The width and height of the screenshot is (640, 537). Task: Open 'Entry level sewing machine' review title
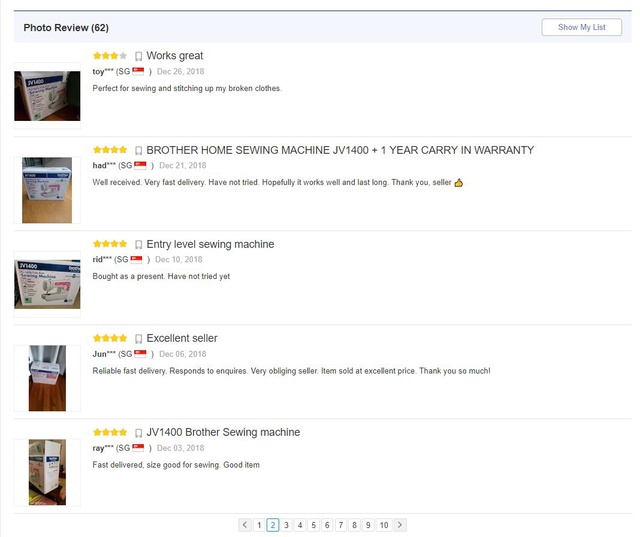click(210, 245)
